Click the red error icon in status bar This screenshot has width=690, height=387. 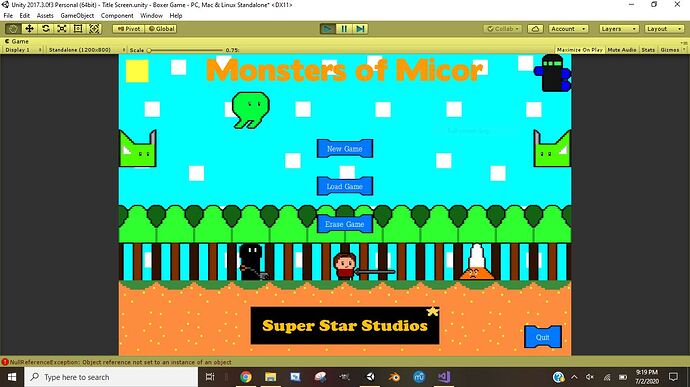pos(5,362)
